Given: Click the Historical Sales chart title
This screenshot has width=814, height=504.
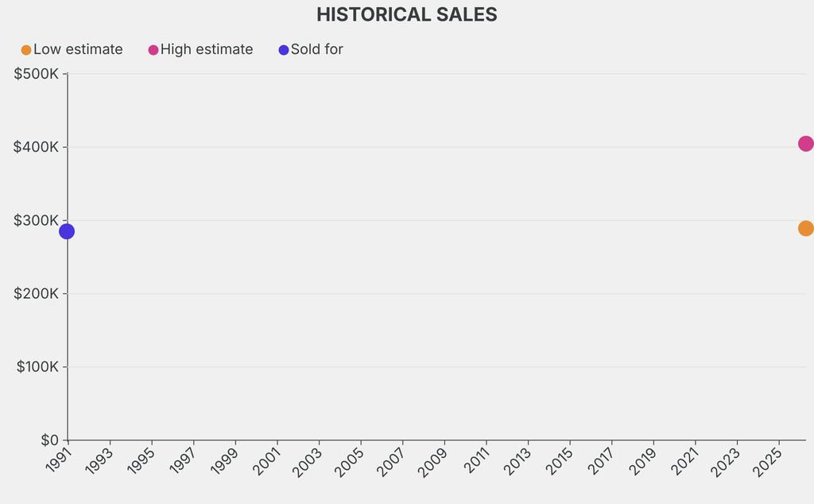Looking at the screenshot, I should [x=407, y=14].
